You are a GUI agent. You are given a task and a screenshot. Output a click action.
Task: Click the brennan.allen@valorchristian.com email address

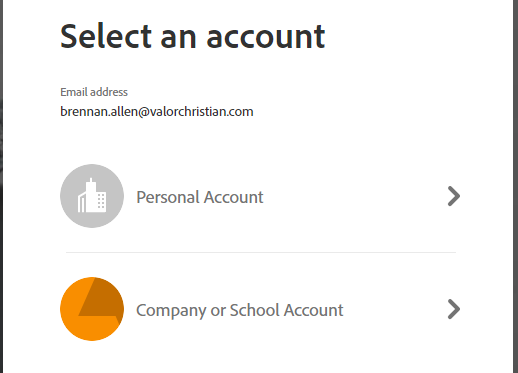157,111
